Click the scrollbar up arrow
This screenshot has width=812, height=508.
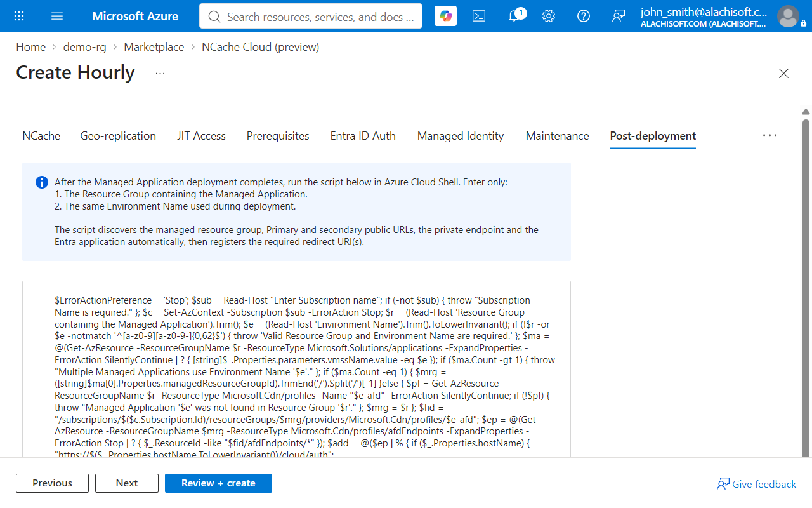tap(806, 112)
